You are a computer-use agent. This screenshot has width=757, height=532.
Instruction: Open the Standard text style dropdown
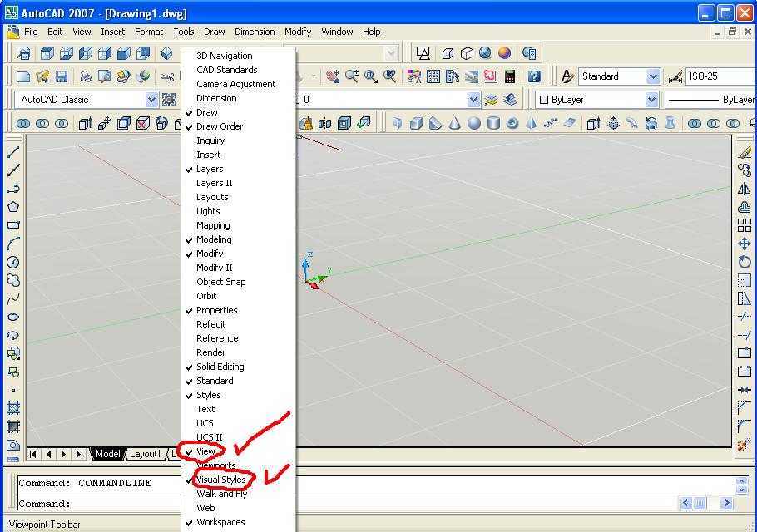(x=653, y=76)
